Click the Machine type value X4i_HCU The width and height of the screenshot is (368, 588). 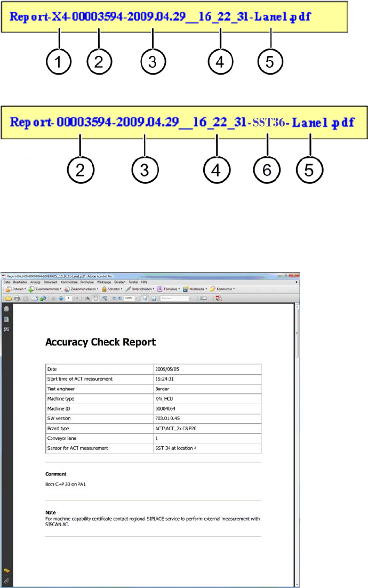pyautogui.click(x=164, y=399)
